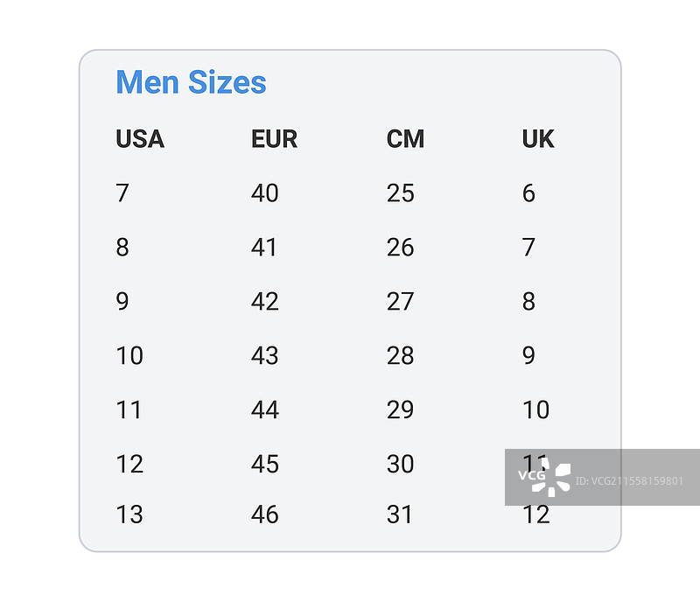This screenshot has height=602, width=700.
Task: Click the UK column header
Action: coord(538,139)
